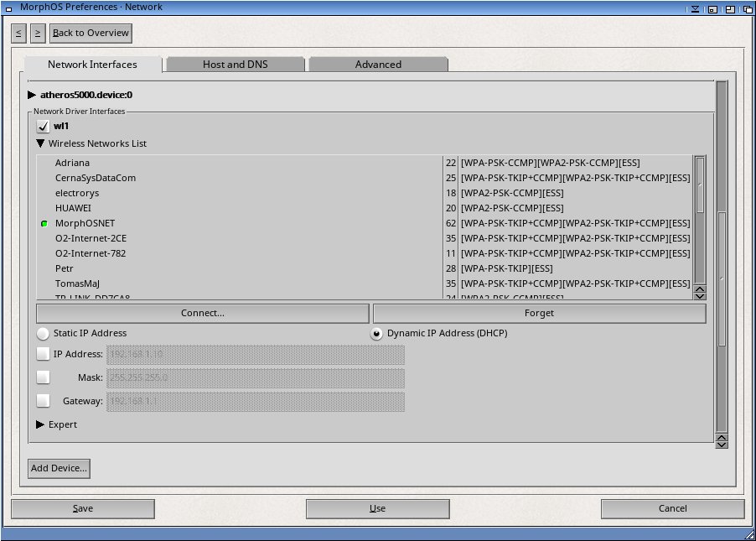Click the window resize grip corner
Image resolution: width=756 pixels, height=541 pixels.
pyautogui.click(x=748, y=533)
